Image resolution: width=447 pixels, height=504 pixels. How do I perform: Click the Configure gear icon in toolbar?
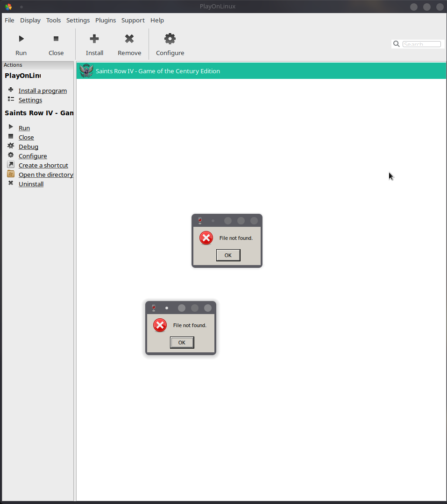[170, 39]
